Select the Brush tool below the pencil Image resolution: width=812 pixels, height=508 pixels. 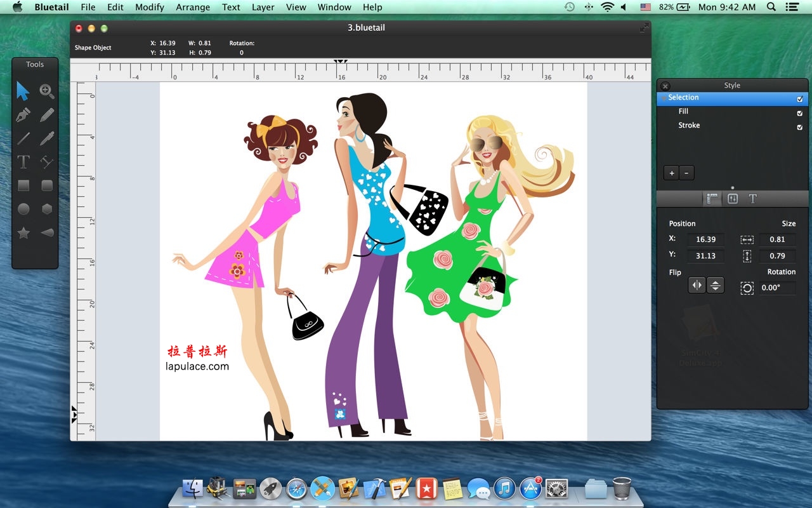pos(47,138)
